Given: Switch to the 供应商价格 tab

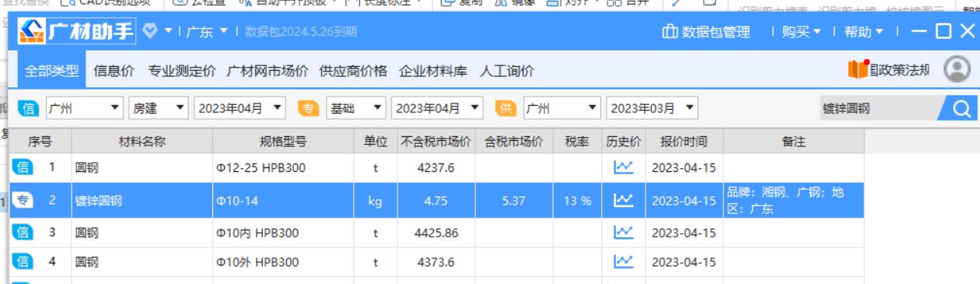Looking at the screenshot, I should [x=352, y=71].
